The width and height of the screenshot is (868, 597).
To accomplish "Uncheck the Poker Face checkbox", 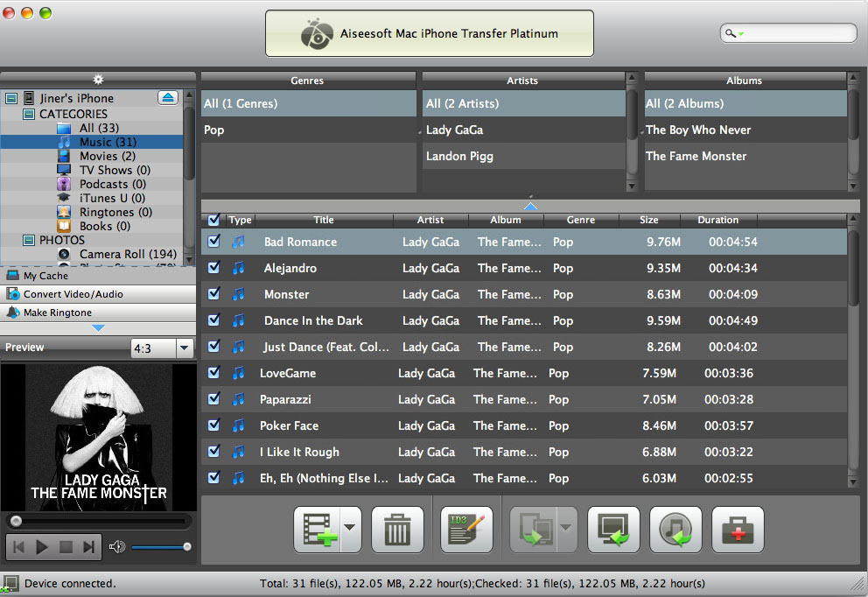I will click(213, 425).
